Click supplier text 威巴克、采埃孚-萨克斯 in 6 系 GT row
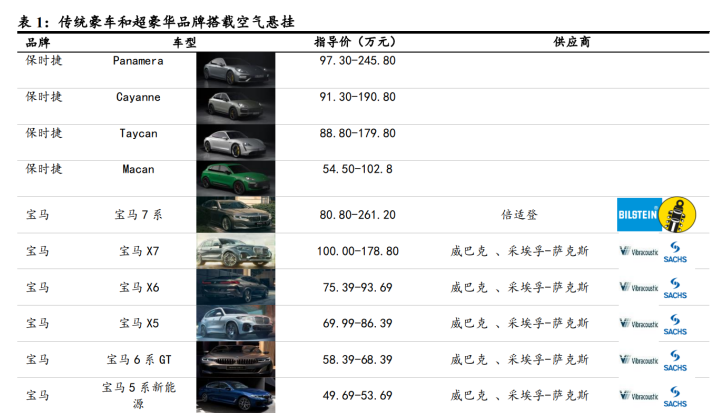715x413 pixels. coord(519,360)
